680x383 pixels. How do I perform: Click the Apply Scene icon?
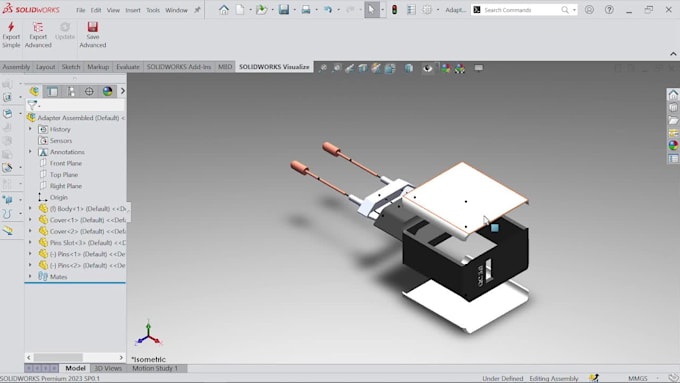coord(460,68)
